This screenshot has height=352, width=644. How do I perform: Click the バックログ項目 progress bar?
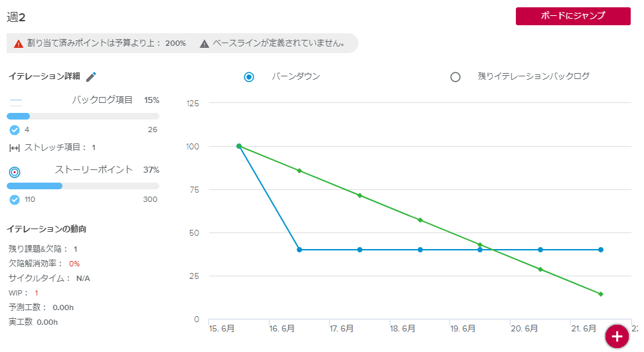pos(83,116)
